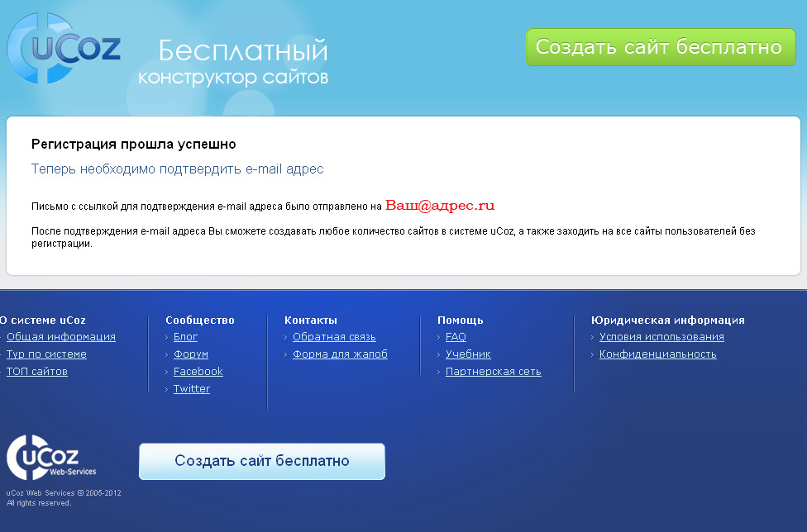Open the "Учебник" link

[468, 354]
